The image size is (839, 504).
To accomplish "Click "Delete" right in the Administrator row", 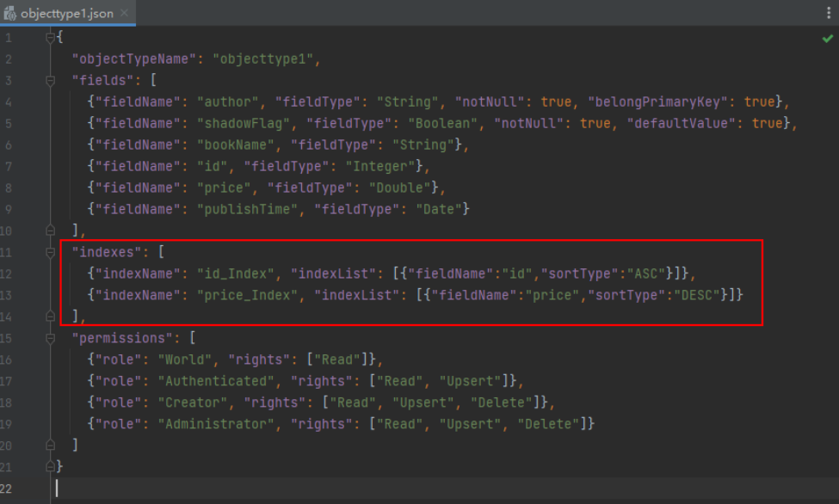I will tap(548, 424).
